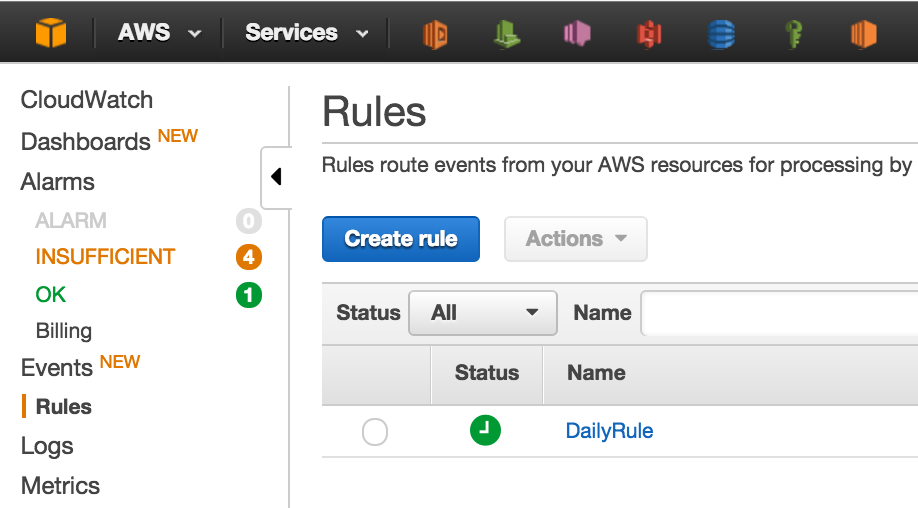This screenshot has height=508, width=918.
Task: Open the Services dropdown menu
Action: click(x=307, y=33)
